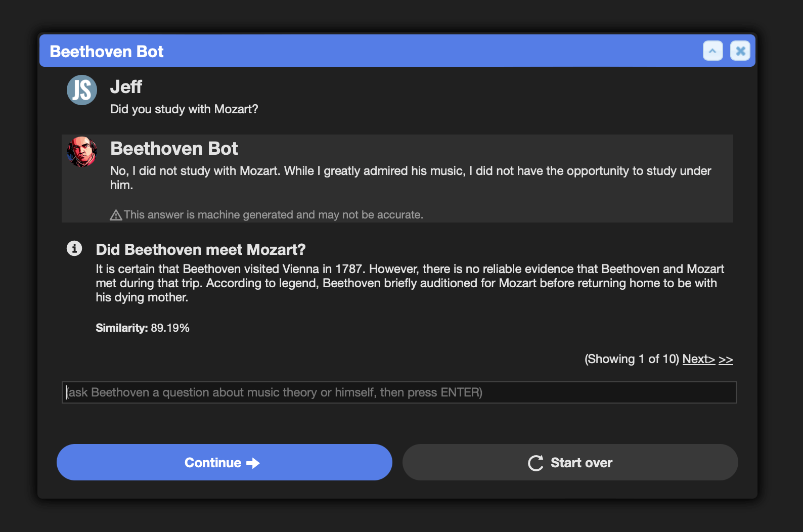Click the info icon next to FAQ heading
Viewport: 803px width, 532px height.
pos(74,248)
